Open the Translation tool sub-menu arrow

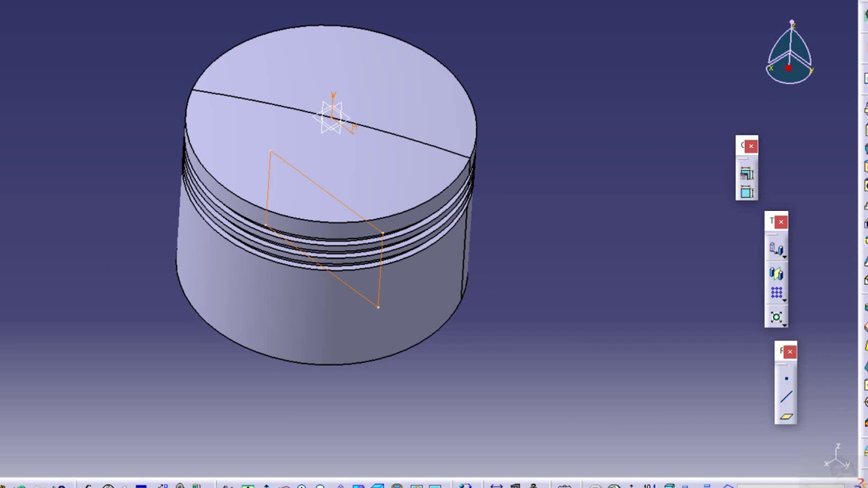point(785,256)
